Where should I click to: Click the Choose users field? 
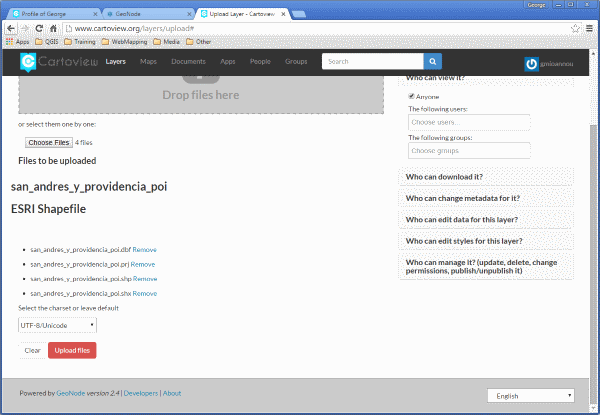pyautogui.click(x=469, y=122)
